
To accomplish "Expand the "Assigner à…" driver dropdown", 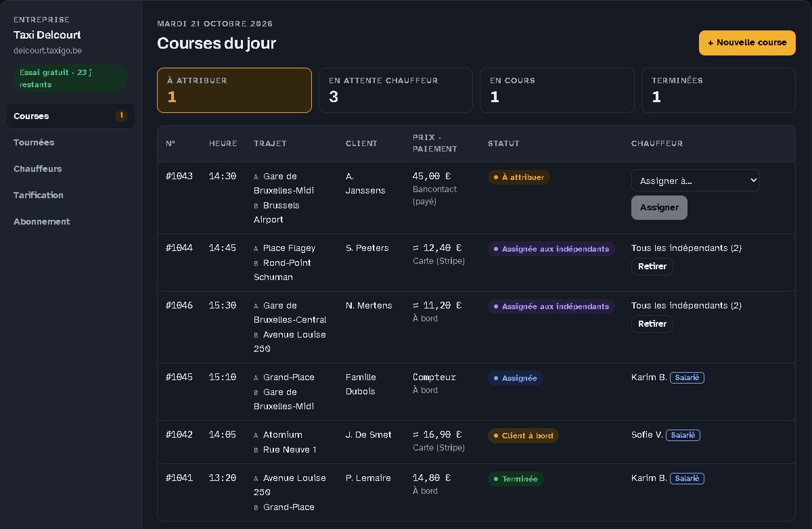I will coord(696,181).
